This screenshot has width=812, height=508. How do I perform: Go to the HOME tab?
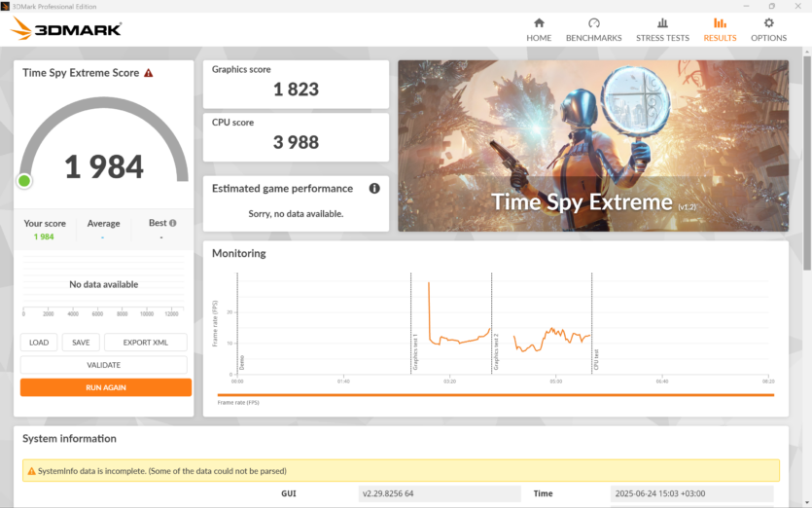click(x=539, y=29)
